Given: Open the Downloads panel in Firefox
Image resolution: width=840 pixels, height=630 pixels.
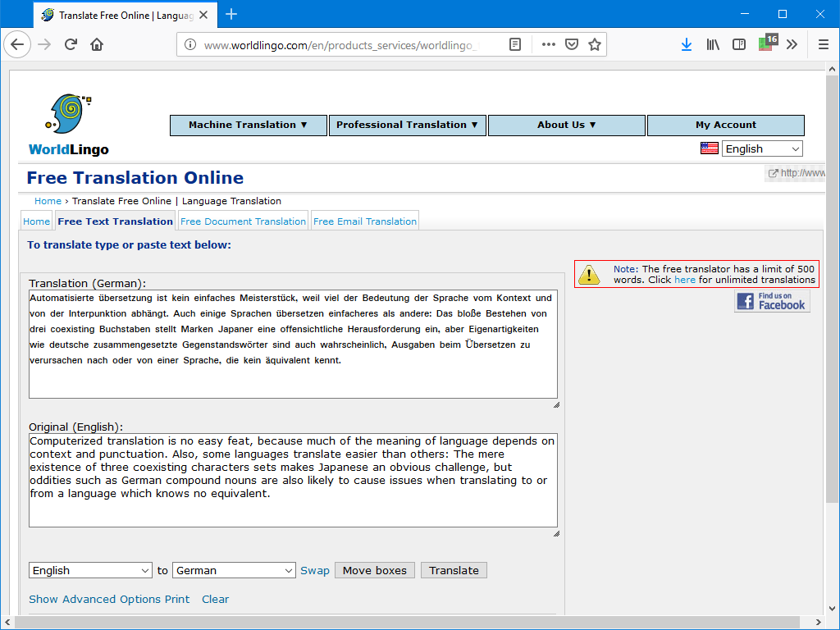Looking at the screenshot, I should (x=687, y=44).
